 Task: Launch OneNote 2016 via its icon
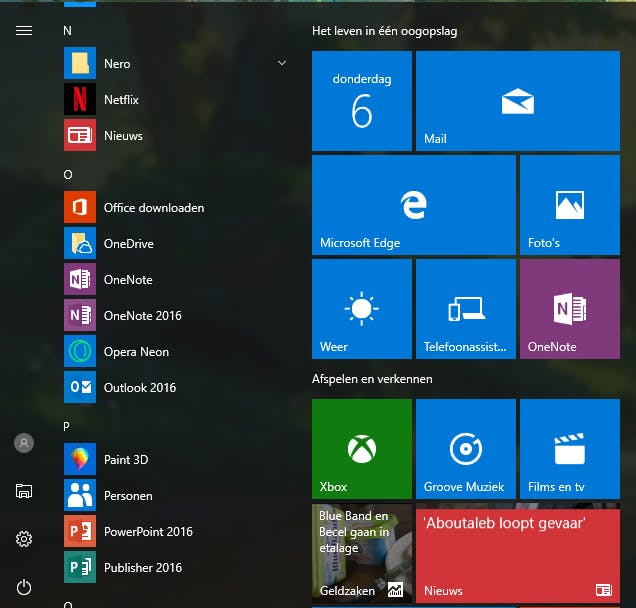(x=80, y=315)
